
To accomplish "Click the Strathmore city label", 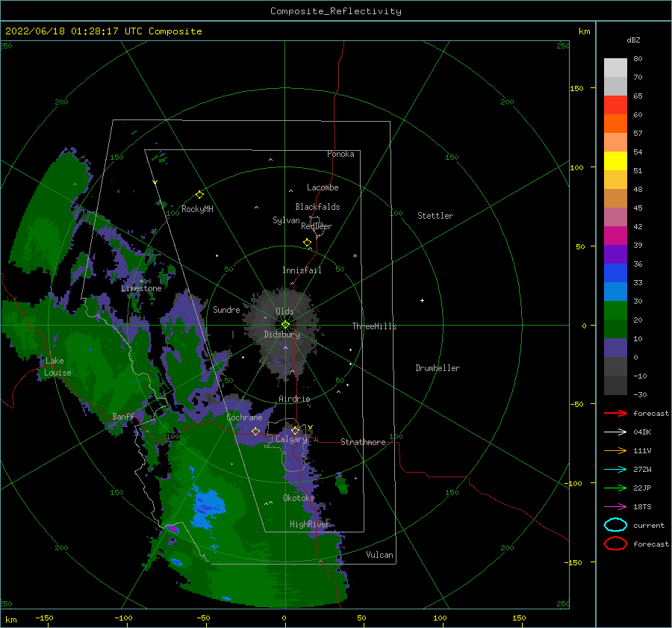I will [363, 442].
